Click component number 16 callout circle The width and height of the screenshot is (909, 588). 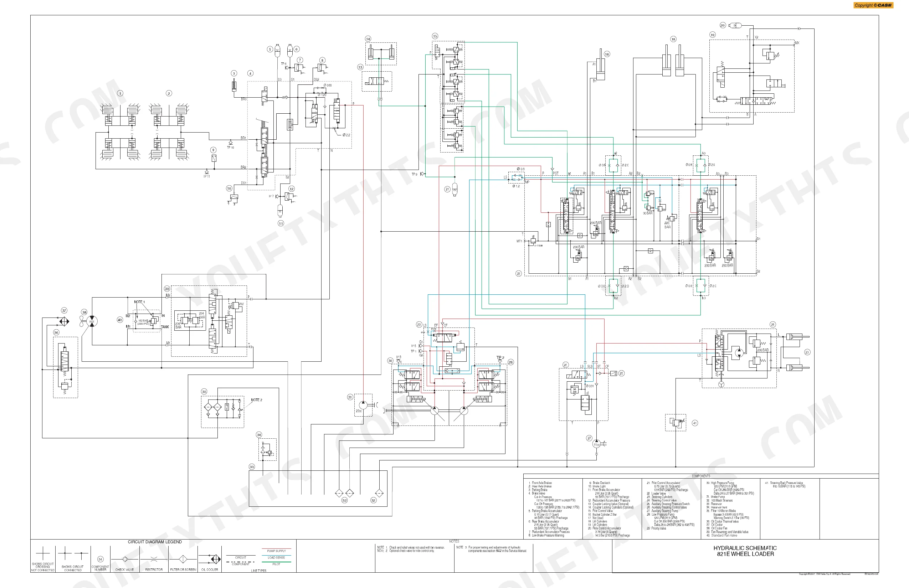607,54
